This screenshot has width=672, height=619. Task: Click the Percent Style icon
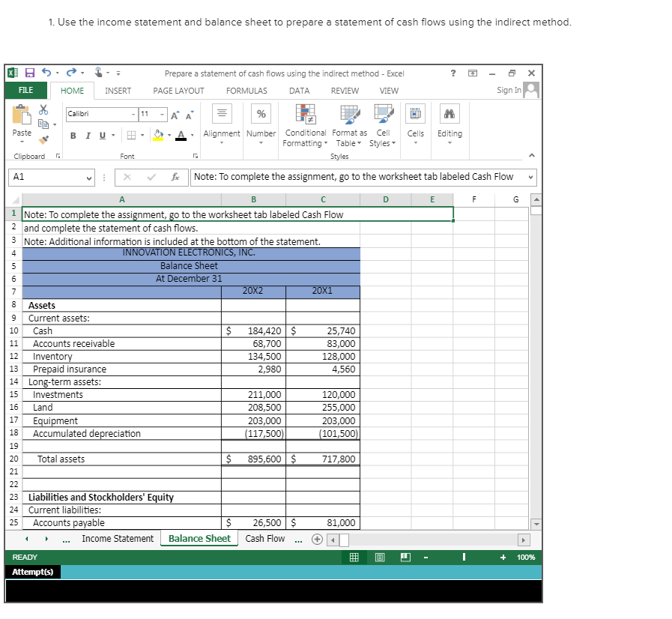[261, 112]
